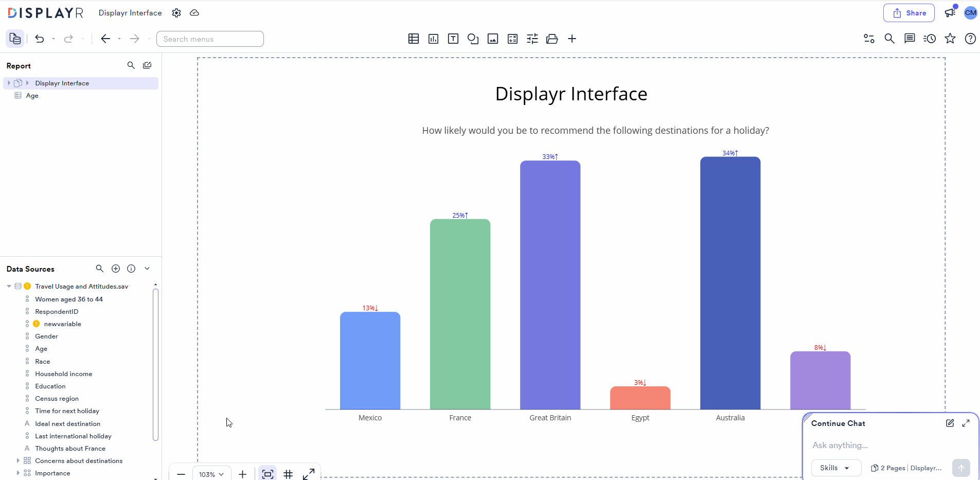Open the forward navigation dropdown arrow
This screenshot has width=980, height=480.
pyautogui.click(x=149, y=39)
